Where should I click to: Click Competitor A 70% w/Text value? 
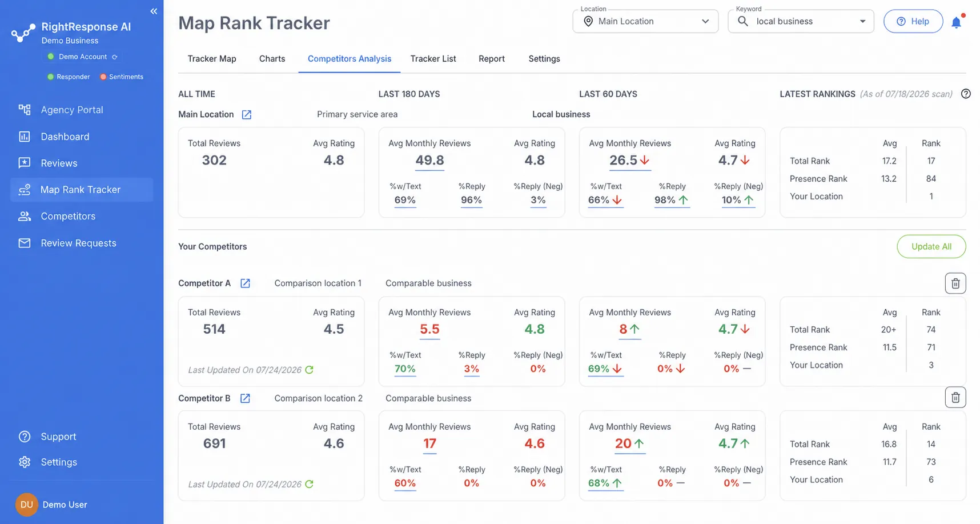point(405,369)
